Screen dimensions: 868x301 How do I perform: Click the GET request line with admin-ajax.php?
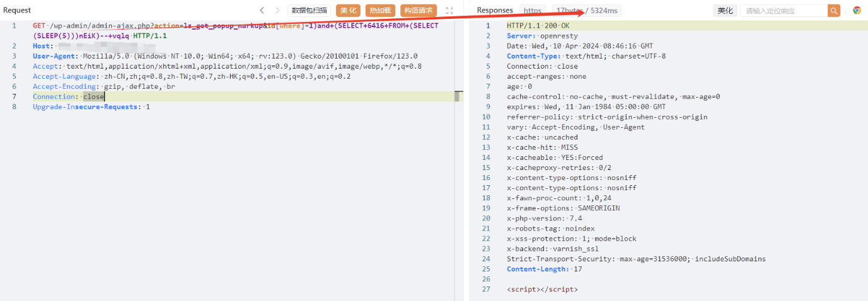click(x=236, y=26)
